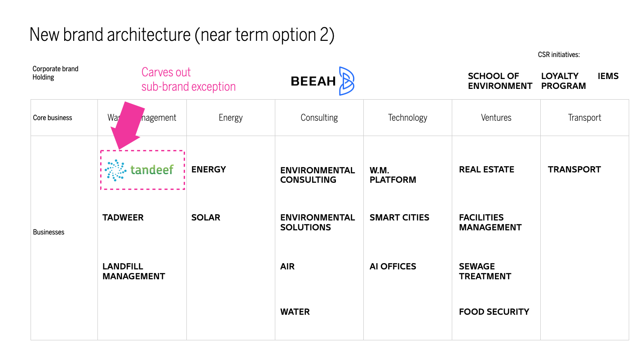Image resolution: width=644 pixels, height=361 pixels.
Task: Select the LOYALTY PROGRAM initiative
Action: [x=564, y=81]
